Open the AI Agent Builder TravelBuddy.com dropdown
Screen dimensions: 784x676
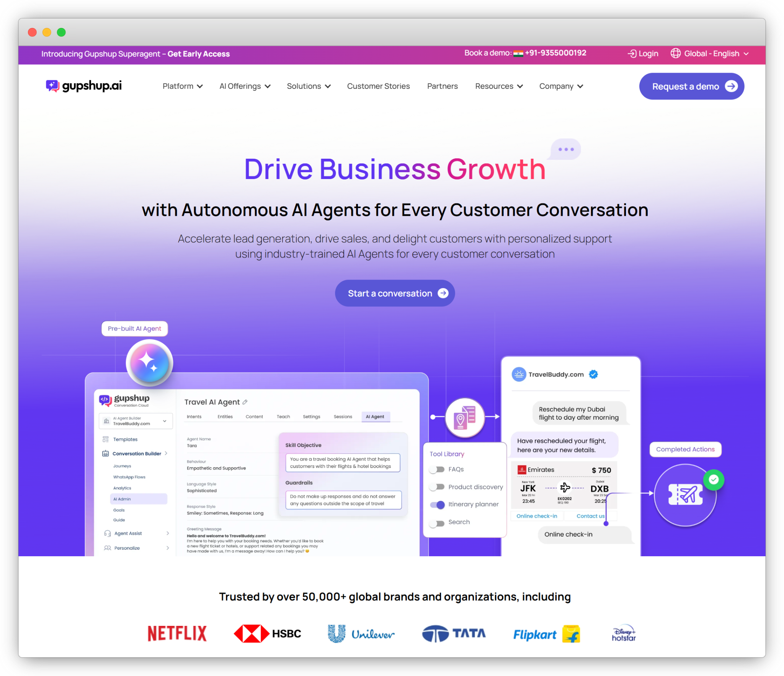(x=136, y=421)
